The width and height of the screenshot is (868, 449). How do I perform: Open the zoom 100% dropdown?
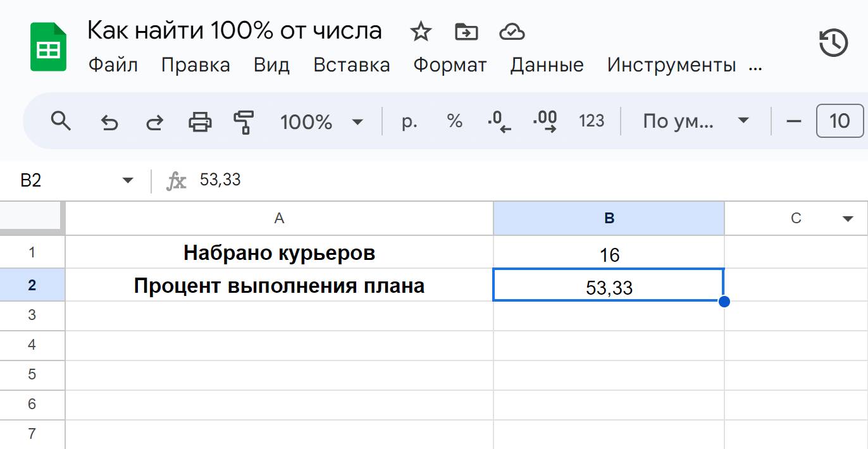click(321, 121)
